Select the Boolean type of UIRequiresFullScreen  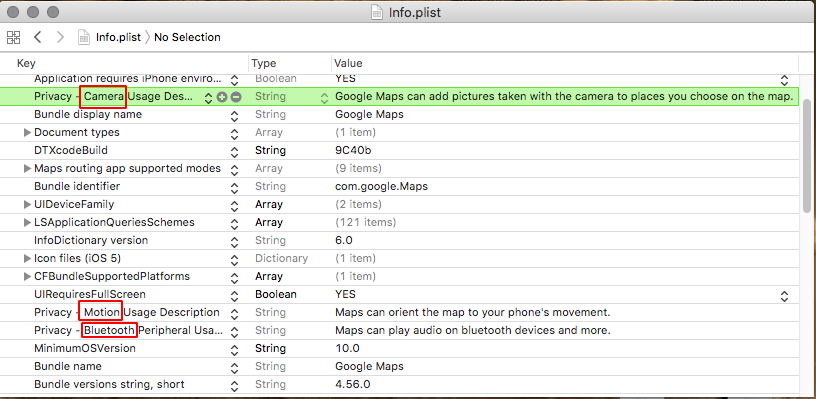[x=276, y=294]
